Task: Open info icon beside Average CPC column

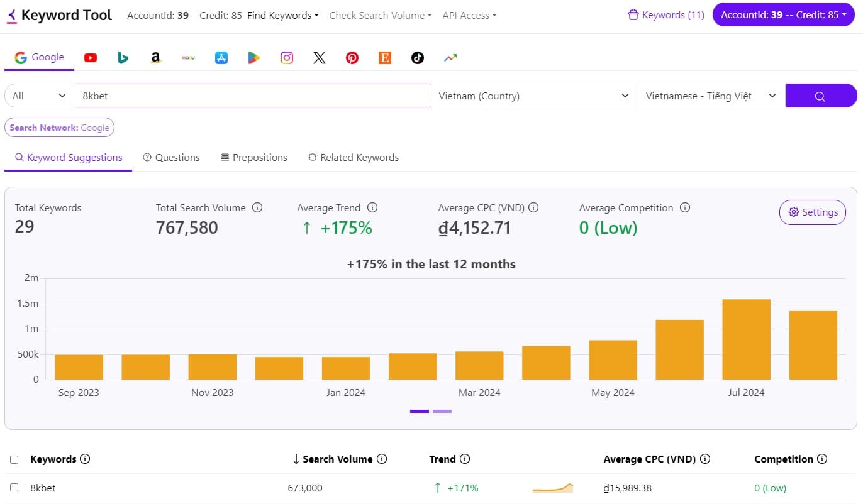Action: pyautogui.click(x=705, y=459)
